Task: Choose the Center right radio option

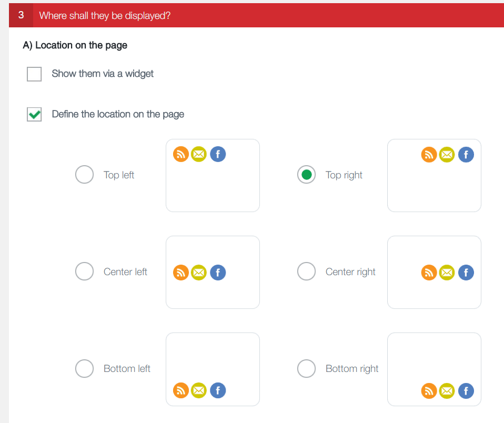Action: click(307, 271)
